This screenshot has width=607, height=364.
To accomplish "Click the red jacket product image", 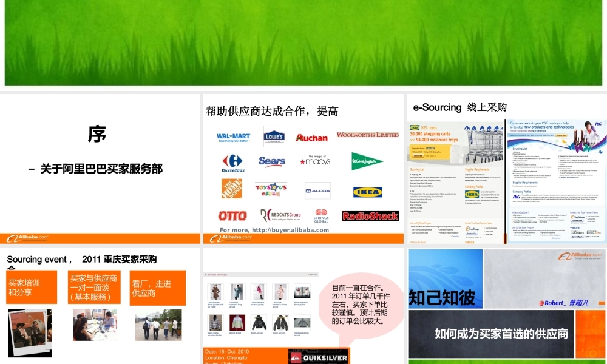I will 237,322.
